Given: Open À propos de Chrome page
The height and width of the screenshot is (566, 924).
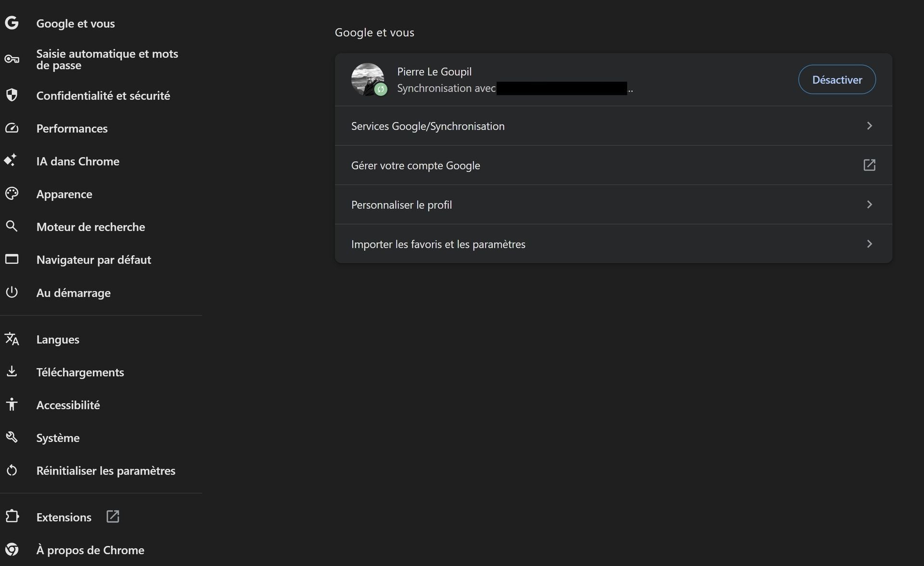Looking at the screenshot, I should click(x=90, y=550).
